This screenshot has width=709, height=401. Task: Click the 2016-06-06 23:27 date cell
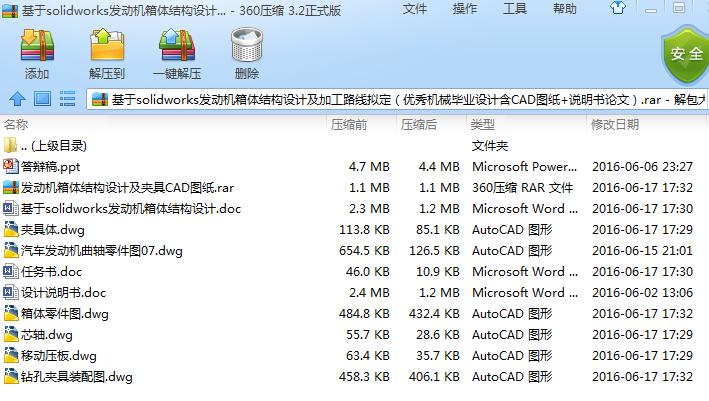(643, 167)
